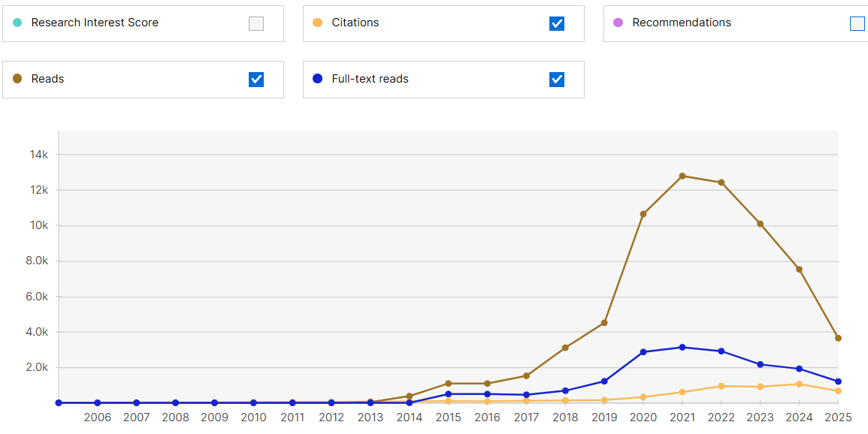Click the teal Research Interest Score dot
Viewport: 868px width, 434px height.
17,23
